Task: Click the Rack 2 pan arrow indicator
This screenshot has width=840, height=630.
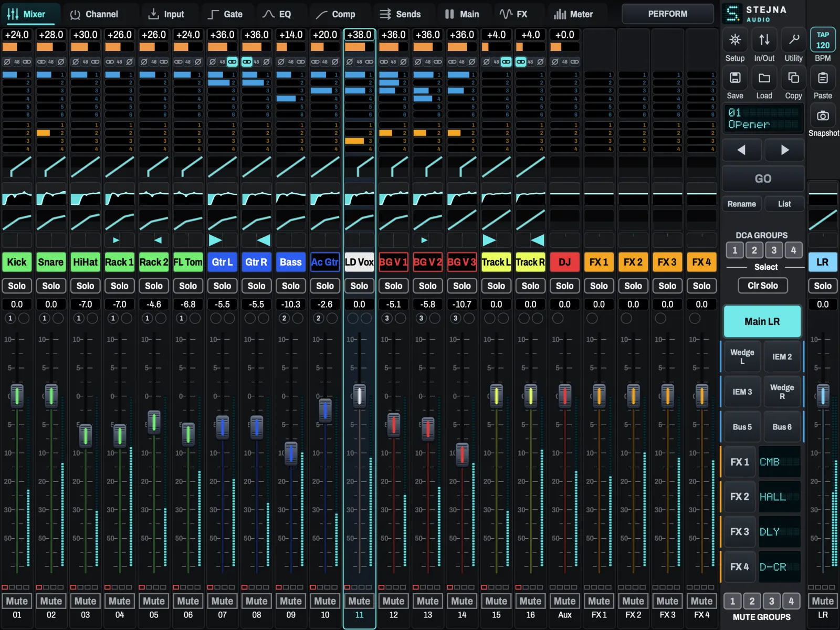Action: [157, 240]
